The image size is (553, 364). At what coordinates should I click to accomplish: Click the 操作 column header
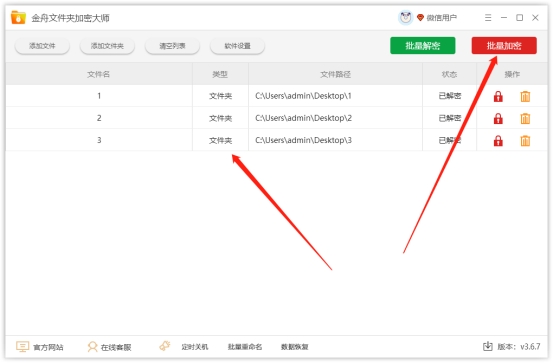point(512,74)
